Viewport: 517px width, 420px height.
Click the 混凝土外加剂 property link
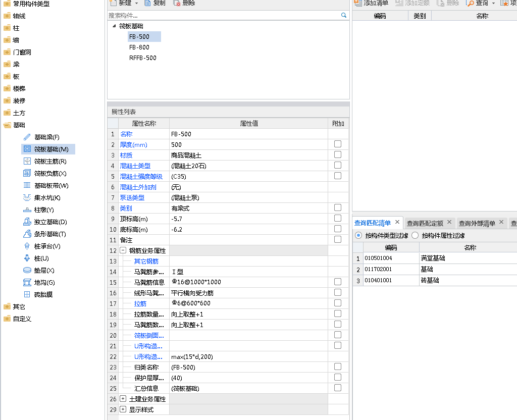pyautogui.click(x=138, y=187)
